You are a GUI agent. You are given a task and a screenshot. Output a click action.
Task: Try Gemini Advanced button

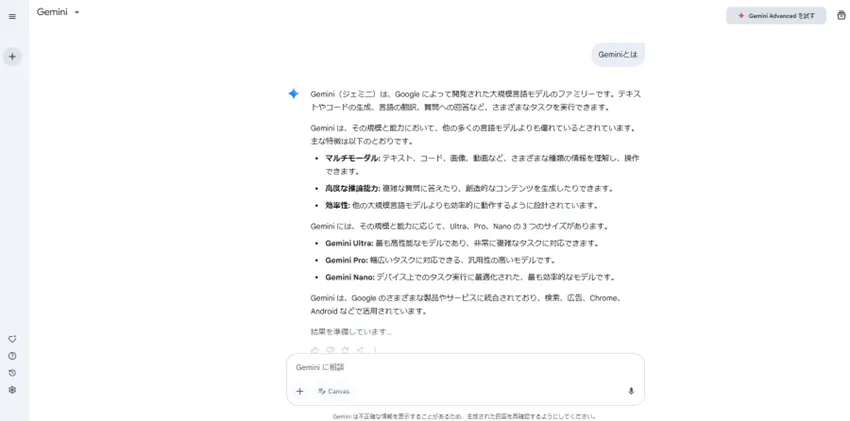(x=776, y=16)
